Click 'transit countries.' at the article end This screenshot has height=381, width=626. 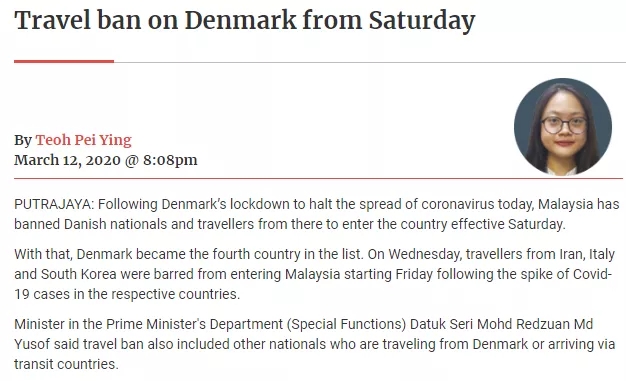[x=66, y=364]
